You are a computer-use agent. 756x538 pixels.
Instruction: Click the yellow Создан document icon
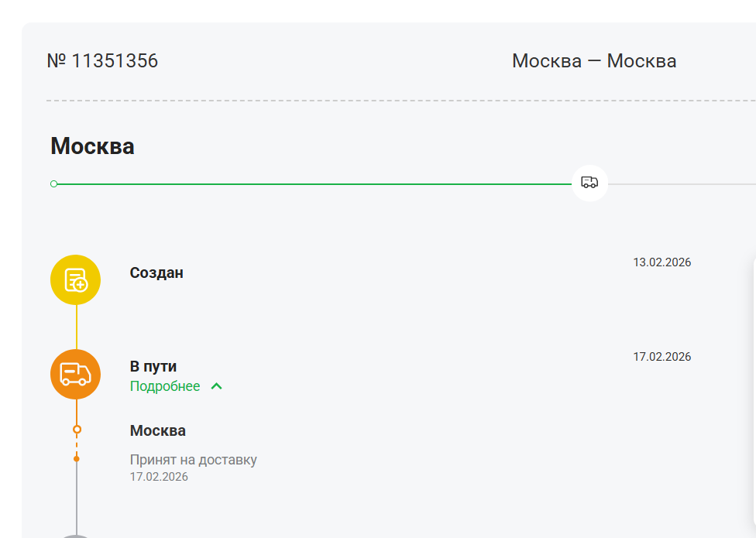pyautogui.click(x=76, y=279)
